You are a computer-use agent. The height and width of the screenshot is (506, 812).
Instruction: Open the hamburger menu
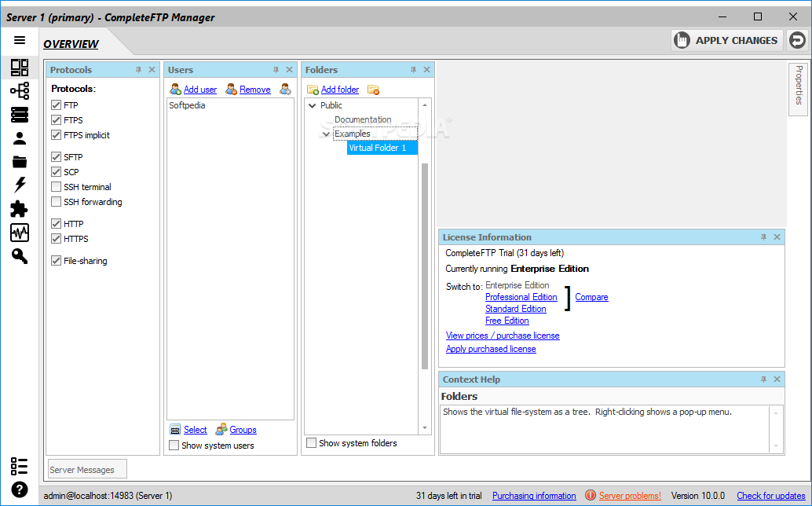[x=20, y=40]
